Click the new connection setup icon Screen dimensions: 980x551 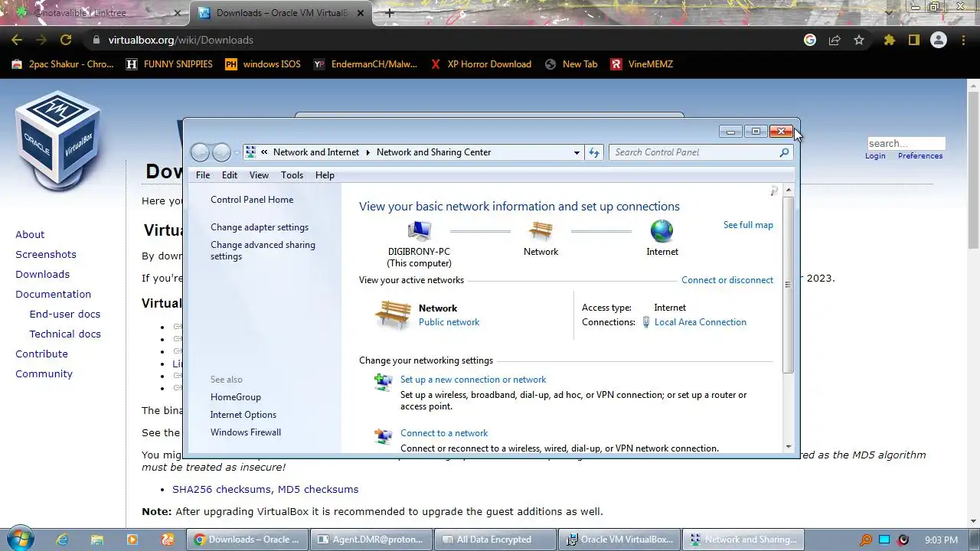pos(383,381)
